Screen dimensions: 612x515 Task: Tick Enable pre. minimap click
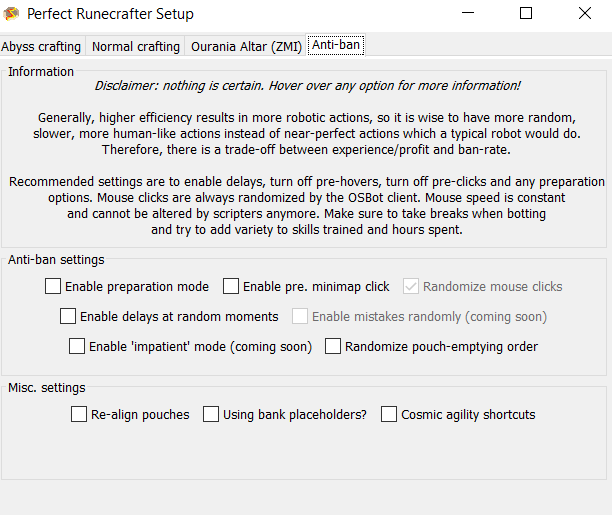231,286
